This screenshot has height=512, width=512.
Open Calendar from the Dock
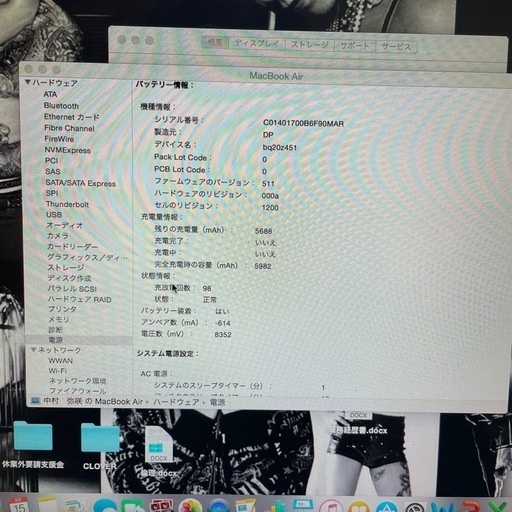pyautogui.click(x=19, y=504)
